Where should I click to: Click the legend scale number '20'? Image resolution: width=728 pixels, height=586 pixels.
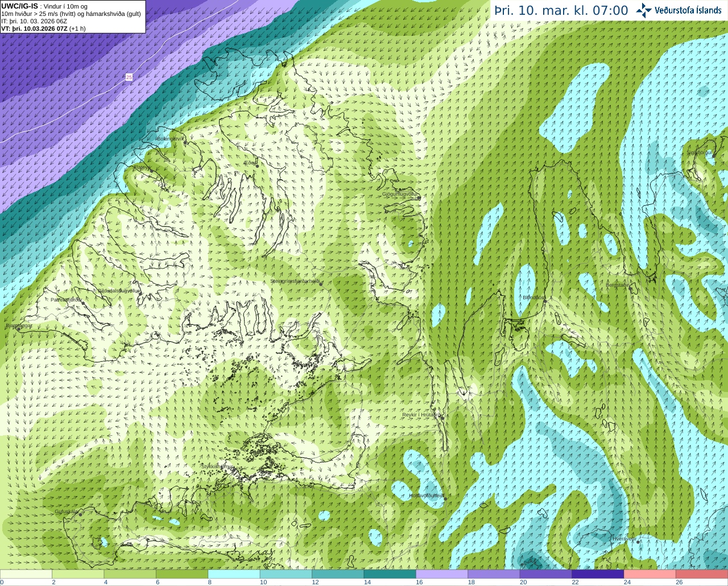523,583
